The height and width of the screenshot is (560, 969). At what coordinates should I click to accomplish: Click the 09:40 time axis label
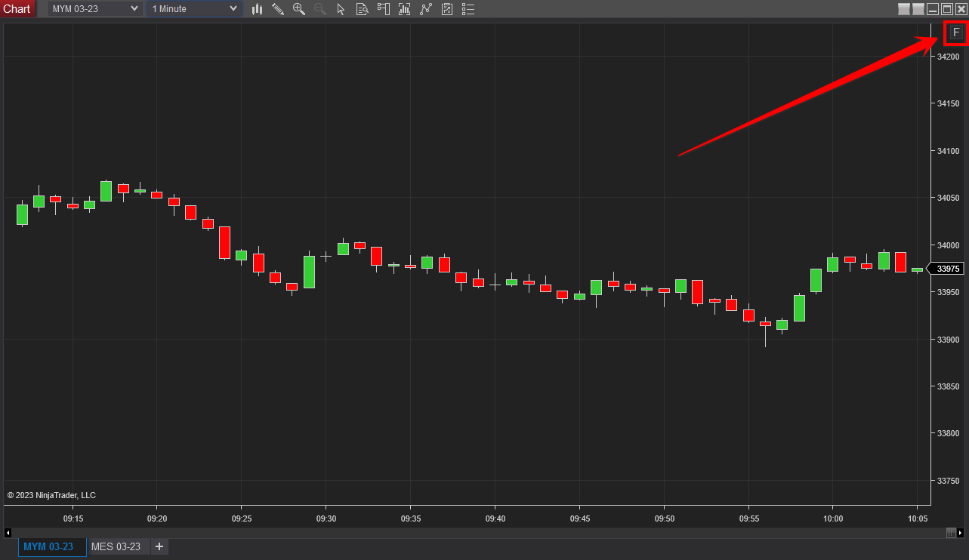pyautogui.click(x=495, y=519)
